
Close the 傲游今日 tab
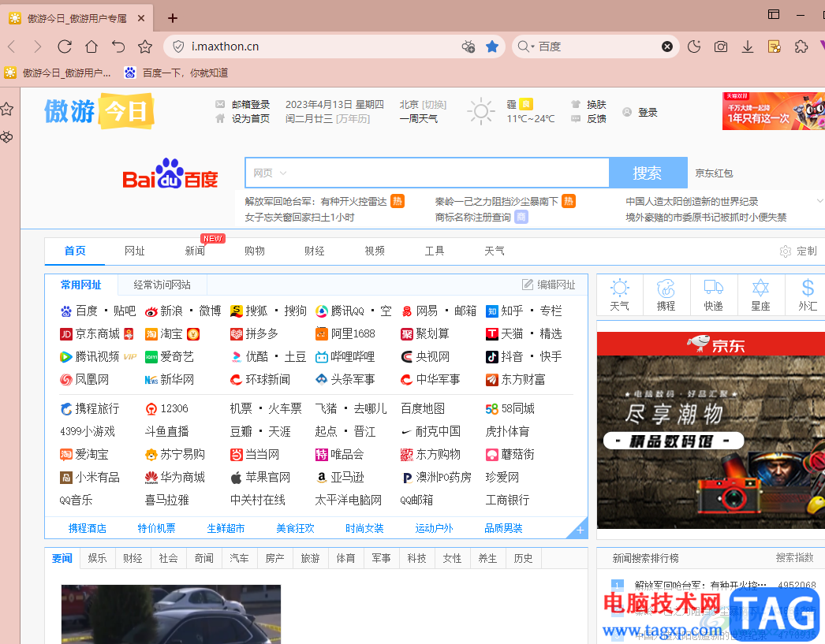point(141,18)
